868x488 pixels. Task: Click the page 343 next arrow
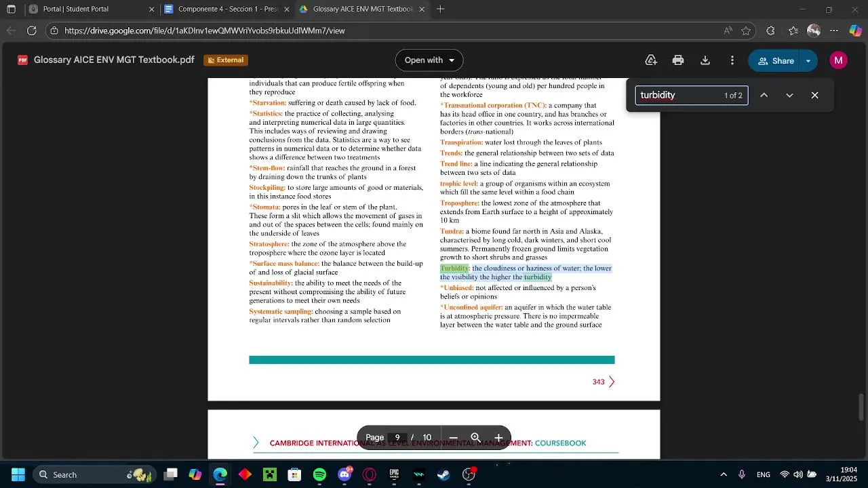point(611,382)
